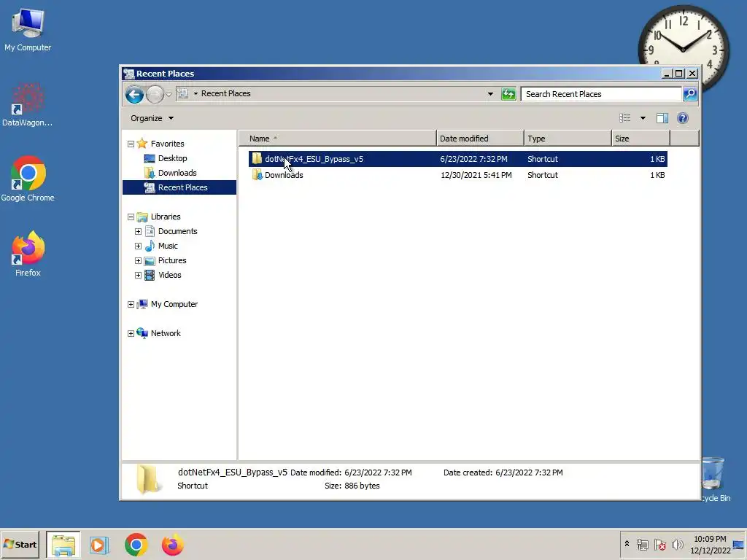
Task: Click the 12/30/2021 5:41 PM date cell
Action: pos(476,175)
